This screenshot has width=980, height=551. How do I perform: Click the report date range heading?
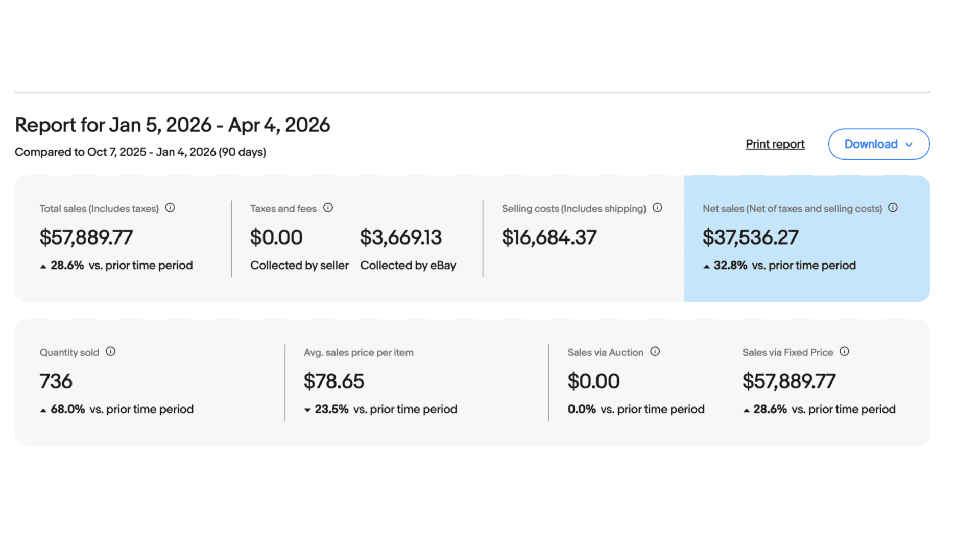(x=173, y=125)
